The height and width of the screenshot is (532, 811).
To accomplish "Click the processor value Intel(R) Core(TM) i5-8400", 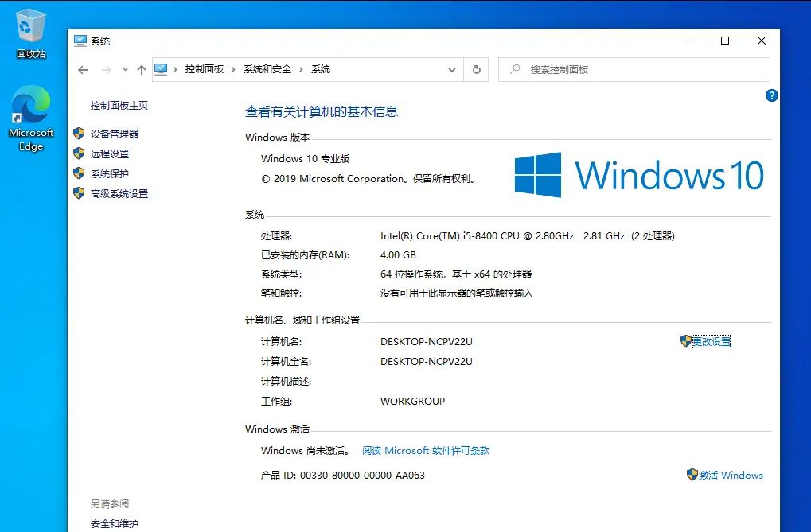I will coord(528,235).
